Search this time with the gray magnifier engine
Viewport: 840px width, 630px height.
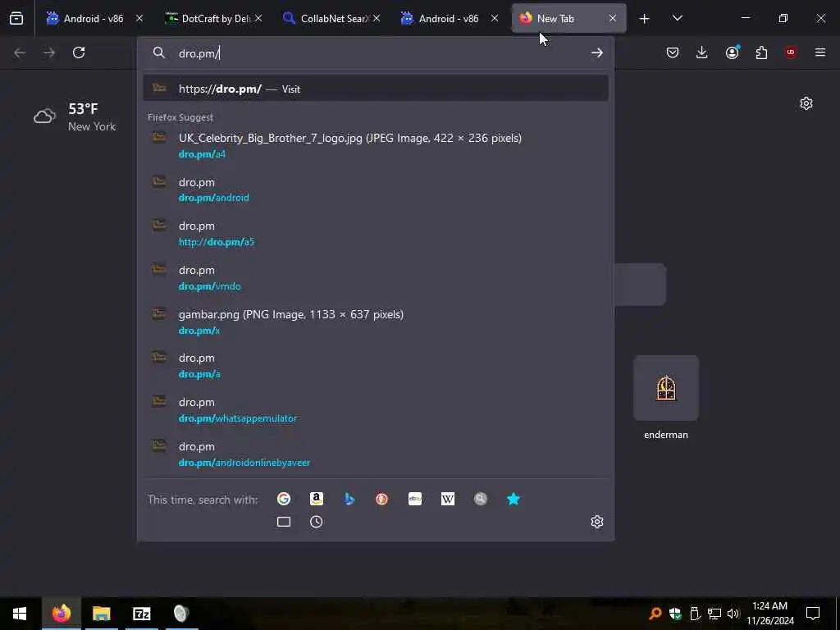coord(481,500)
